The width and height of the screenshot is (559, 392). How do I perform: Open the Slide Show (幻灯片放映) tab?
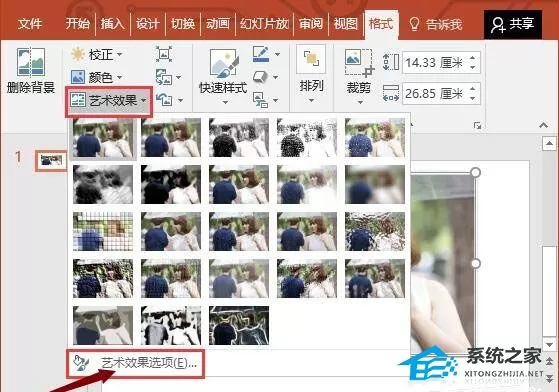(264, 24)
